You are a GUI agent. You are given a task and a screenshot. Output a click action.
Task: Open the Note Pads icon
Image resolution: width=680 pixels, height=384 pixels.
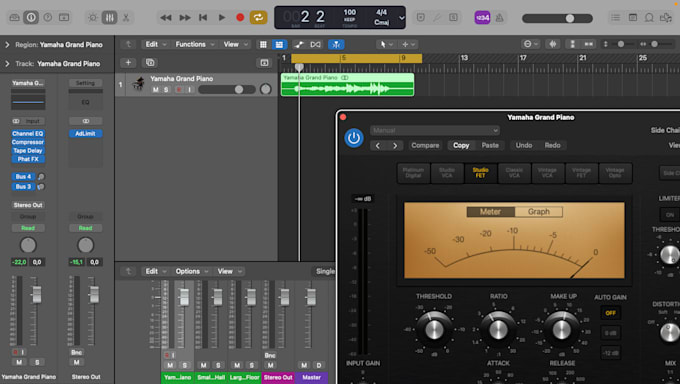633,17
